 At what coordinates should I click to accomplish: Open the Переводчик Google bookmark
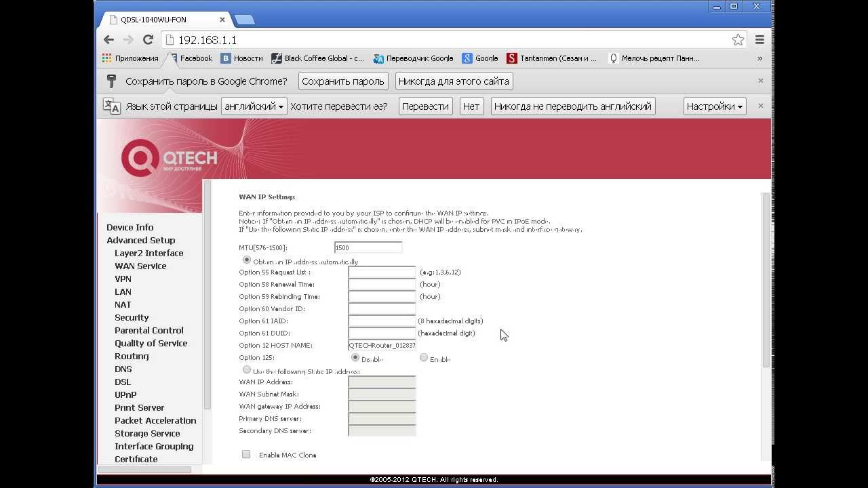tap(413, 58)
